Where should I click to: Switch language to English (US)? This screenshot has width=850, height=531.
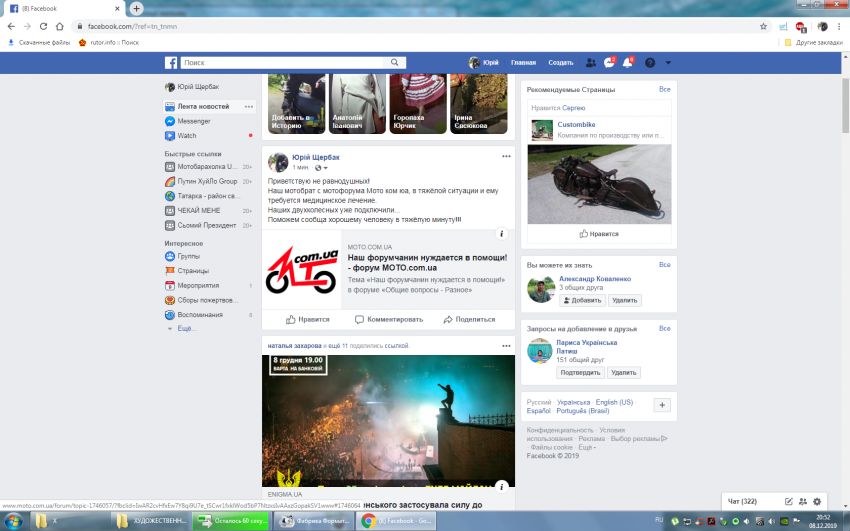[x=614, y=403]
